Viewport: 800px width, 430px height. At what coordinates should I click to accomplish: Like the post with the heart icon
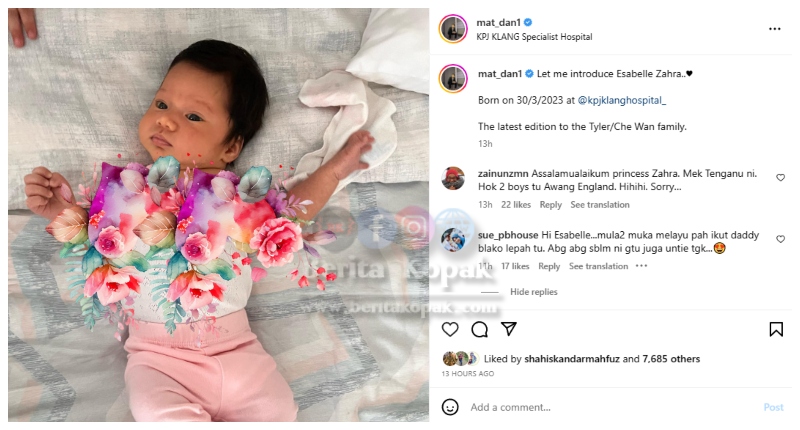449,330
